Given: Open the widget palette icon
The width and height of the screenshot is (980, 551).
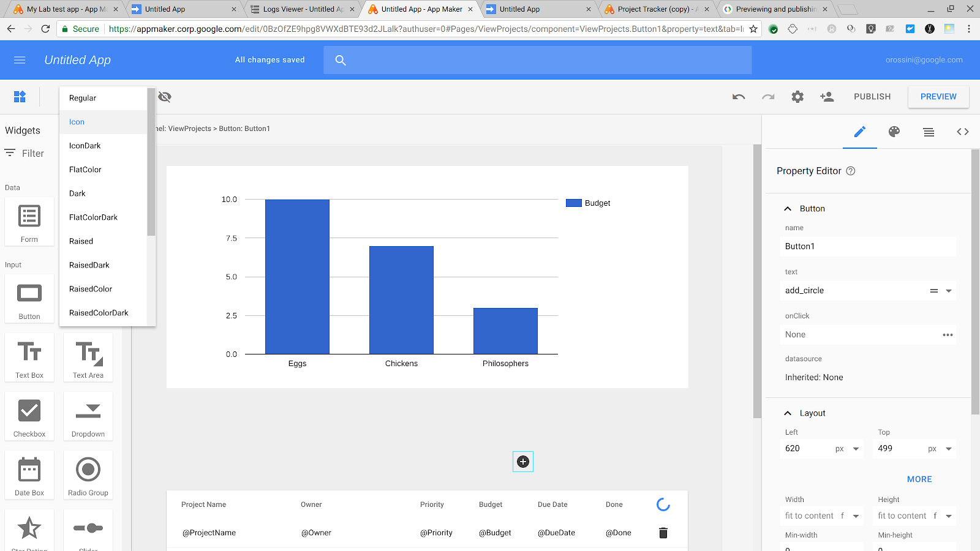Looking at the screenshot, I should coord(20,96).
